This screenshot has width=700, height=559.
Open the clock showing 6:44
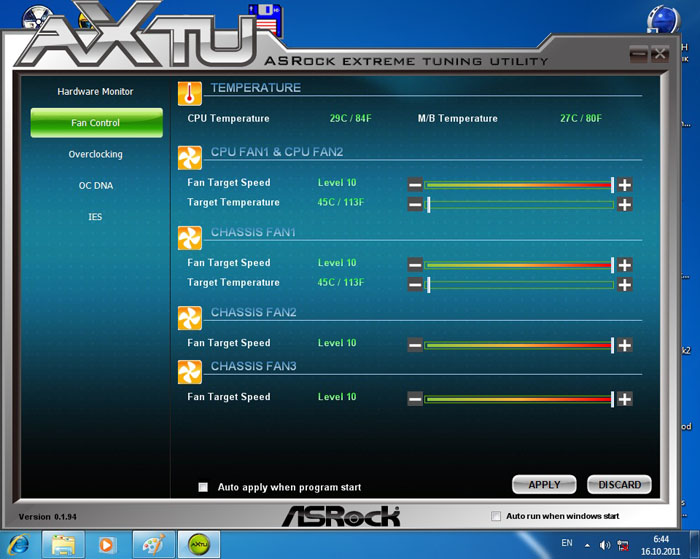[x=661, y=545]
